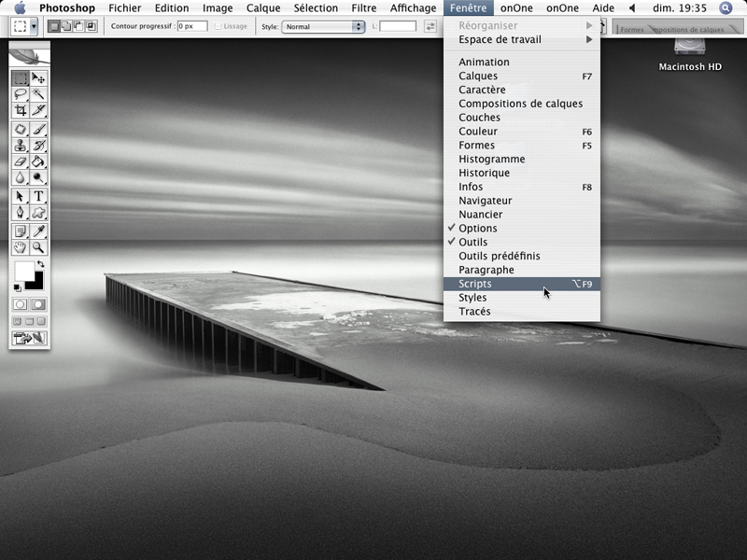Select the Zoom magnifier tool
Image resolution: width=747 pixels, height=560 pixels.
point(38,247)
